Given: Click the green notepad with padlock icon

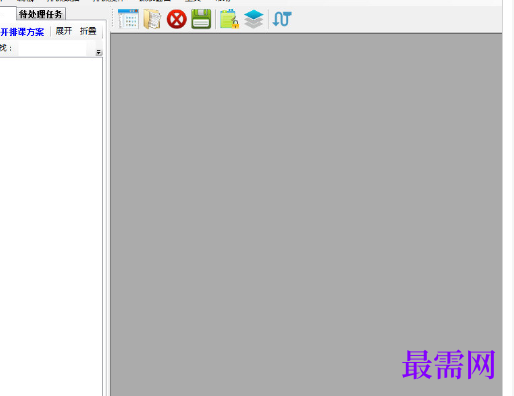Looking at the screenshot, I should 229,19.
